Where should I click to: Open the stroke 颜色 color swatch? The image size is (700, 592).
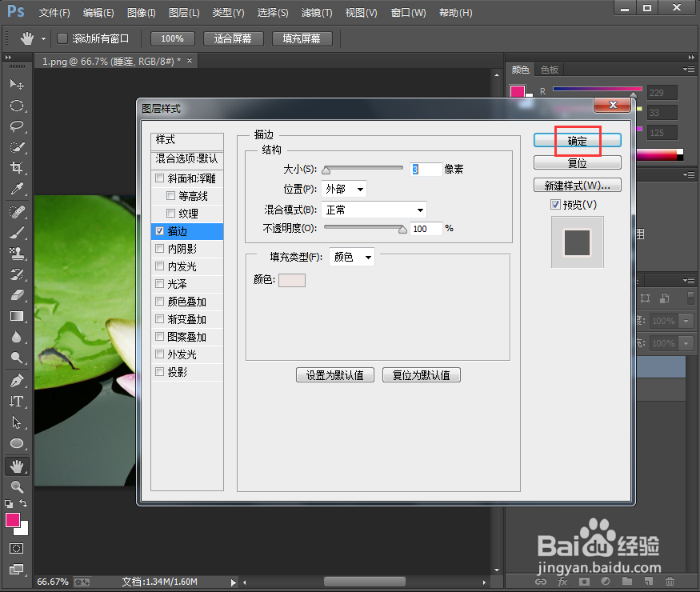point(291,281)
